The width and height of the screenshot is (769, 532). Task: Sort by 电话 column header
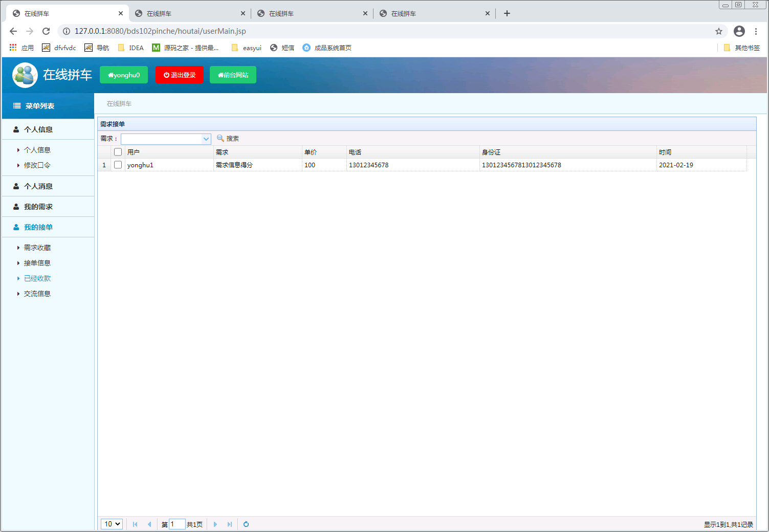coord(413,152)
